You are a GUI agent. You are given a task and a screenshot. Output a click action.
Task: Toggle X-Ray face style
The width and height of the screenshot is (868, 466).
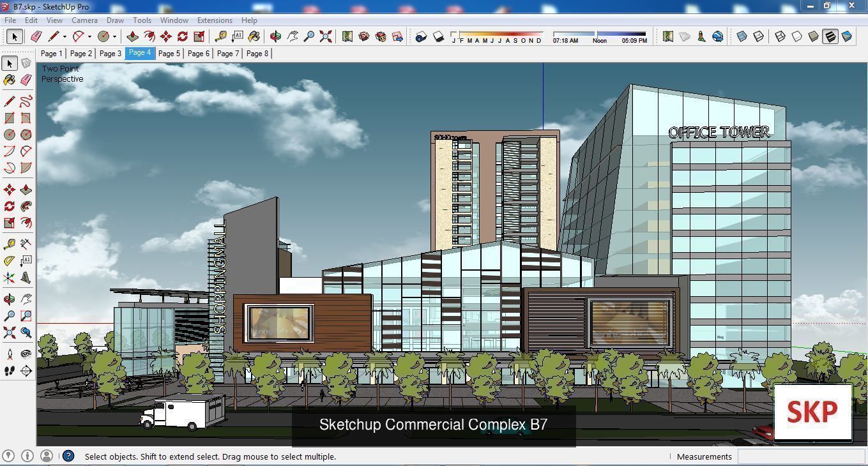[x=742, y=36]
